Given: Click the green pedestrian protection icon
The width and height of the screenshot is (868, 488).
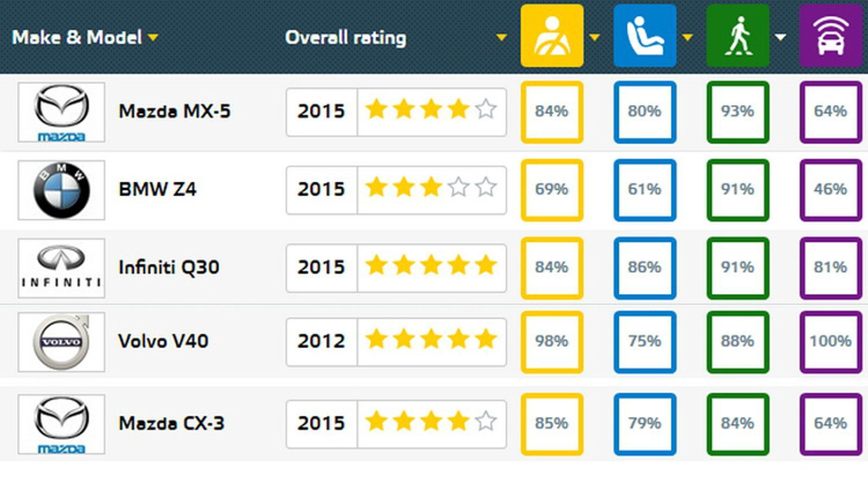Looking at the screenshot, I should (x=737, y=36).
